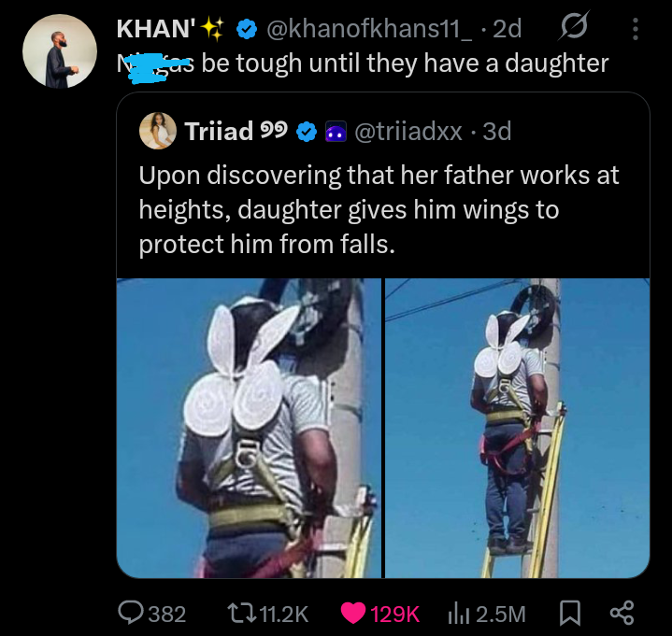
Task: Click the repost arrows icon
Action: coord(241,614)
